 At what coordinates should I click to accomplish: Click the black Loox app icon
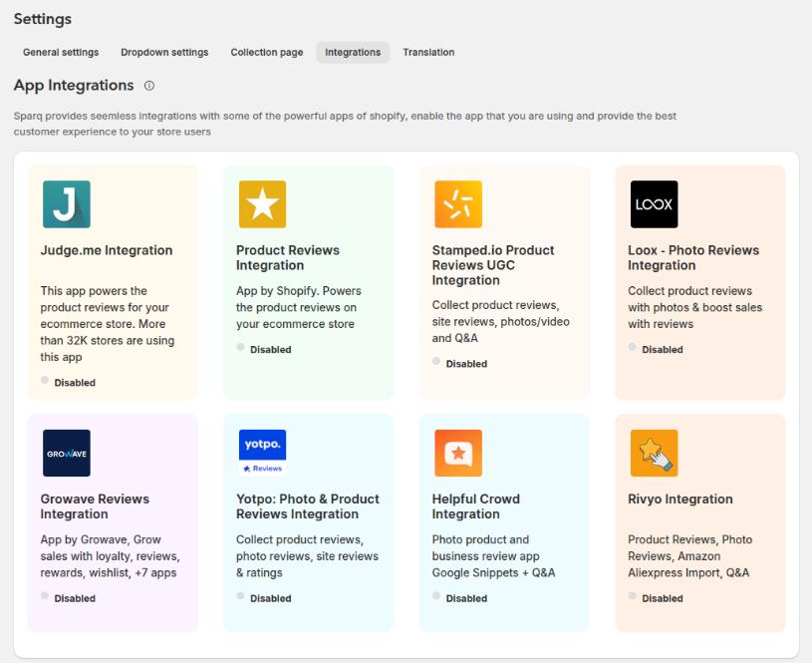(x=654, y=204)
